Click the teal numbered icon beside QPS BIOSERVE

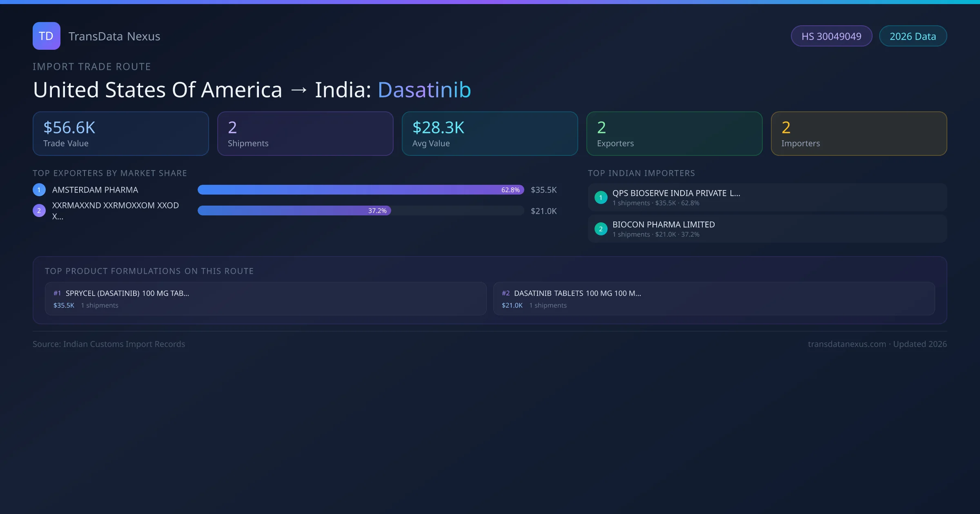[601, 197]
